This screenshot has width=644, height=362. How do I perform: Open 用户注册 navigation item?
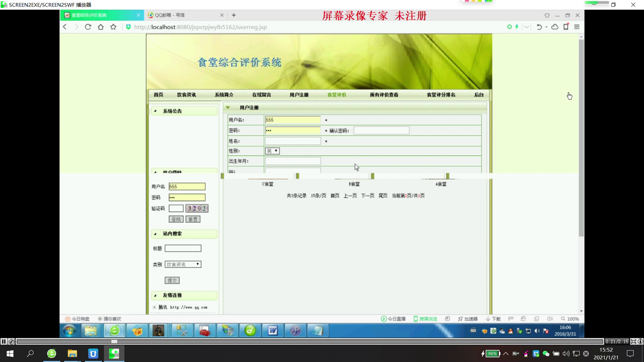299,95
